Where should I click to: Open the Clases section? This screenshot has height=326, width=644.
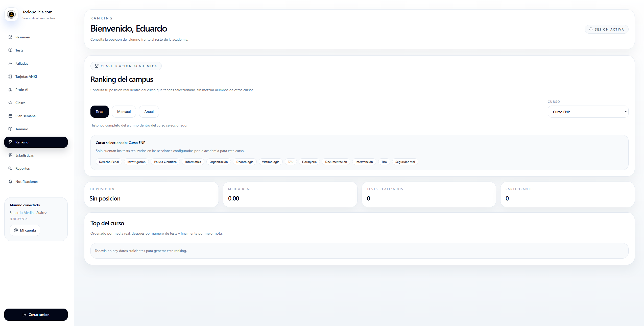click(x=36, y=103)
